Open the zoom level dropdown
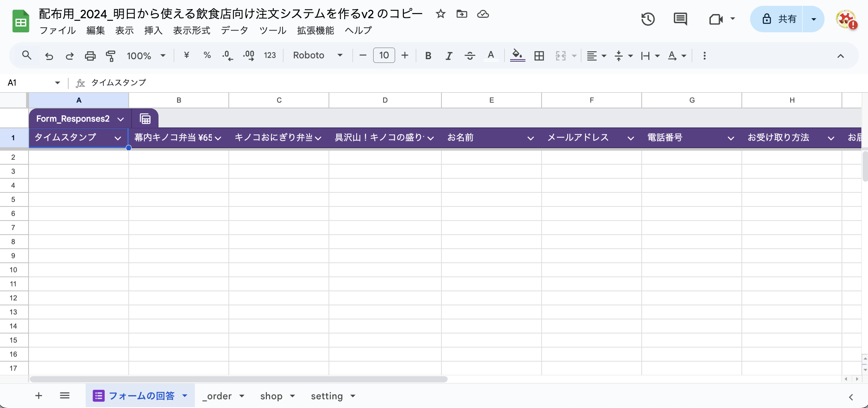Image resolution: width=868 pixels, height=408 pixels. 146,55
